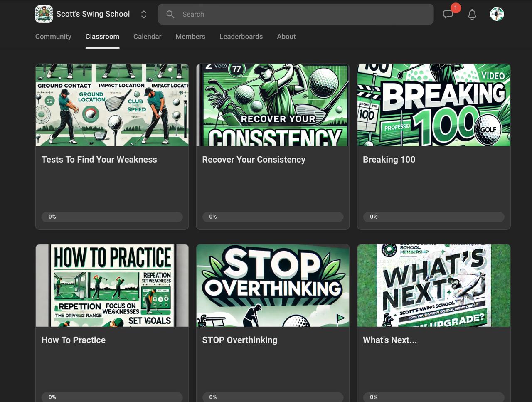532x402 pixels.
Task: Open the How To Practice title link
Action: pyautogui.click(x=74, y=340)
